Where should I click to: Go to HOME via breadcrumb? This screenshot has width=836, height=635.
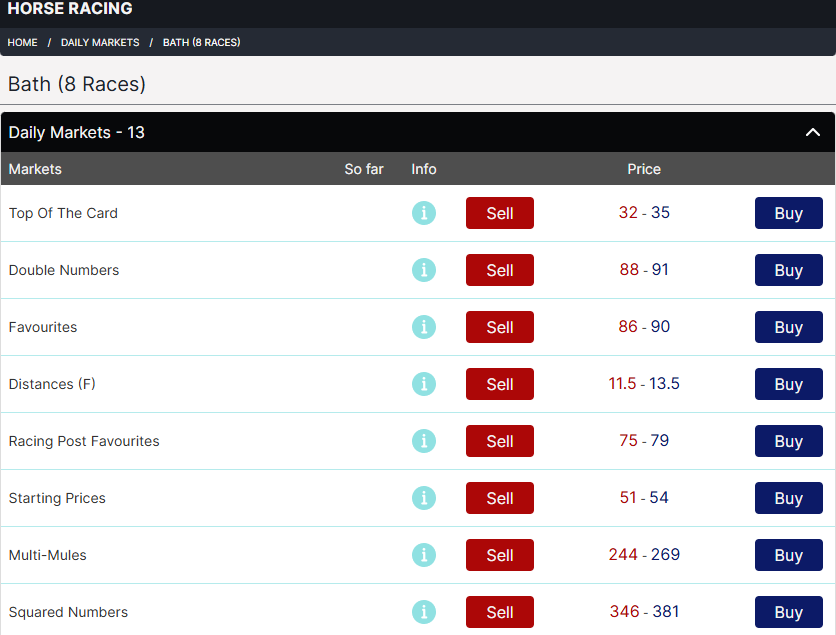[x=22, y=43]
